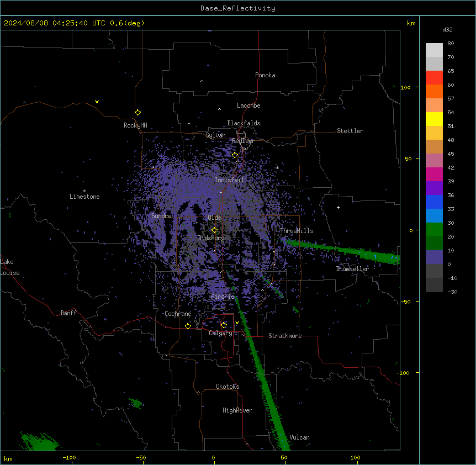The image size is (476, 465).
Task: Click the bright green 30-20 dBZ swatch
Action: click(434, 230)
